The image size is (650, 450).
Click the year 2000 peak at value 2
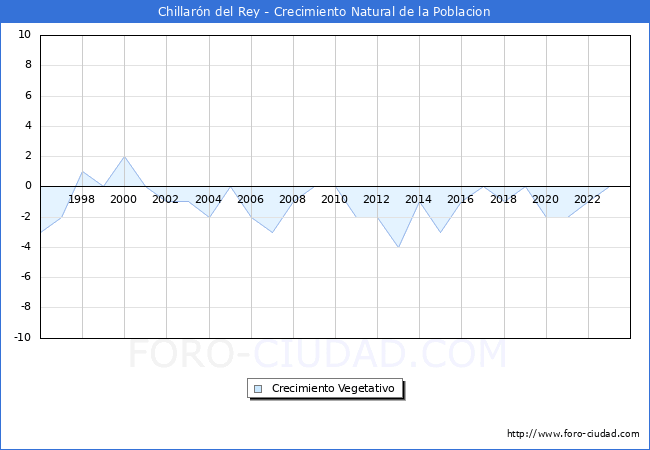point(124,156)
